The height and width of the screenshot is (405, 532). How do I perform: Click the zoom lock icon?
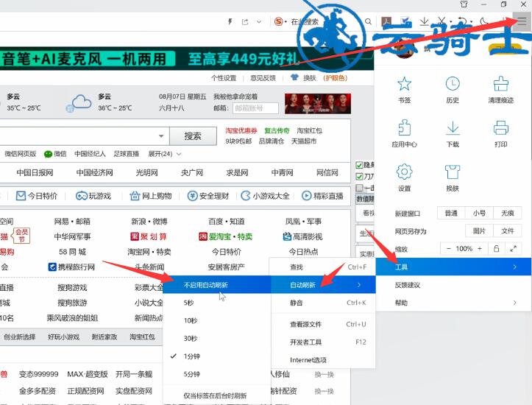[x=496, y=248]
